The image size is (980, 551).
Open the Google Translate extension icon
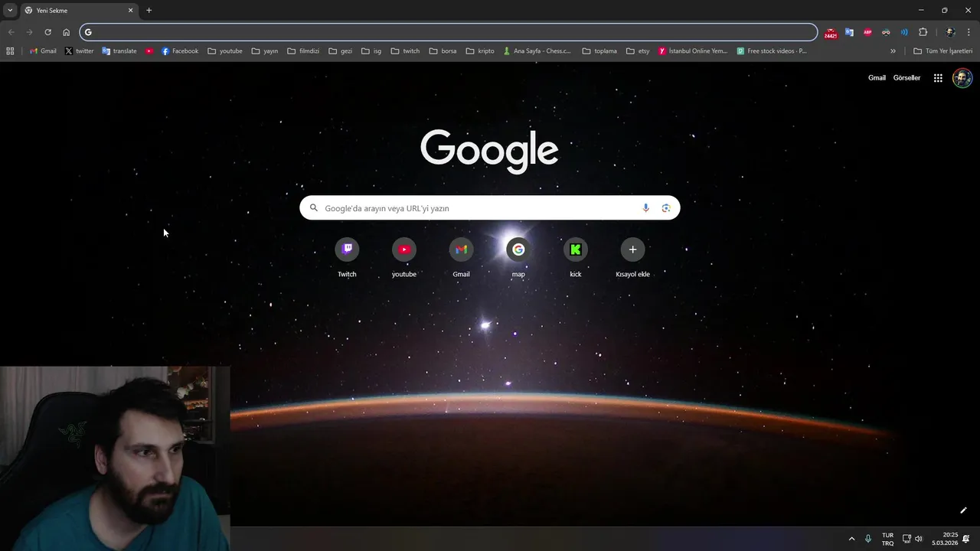pos(849,32)
